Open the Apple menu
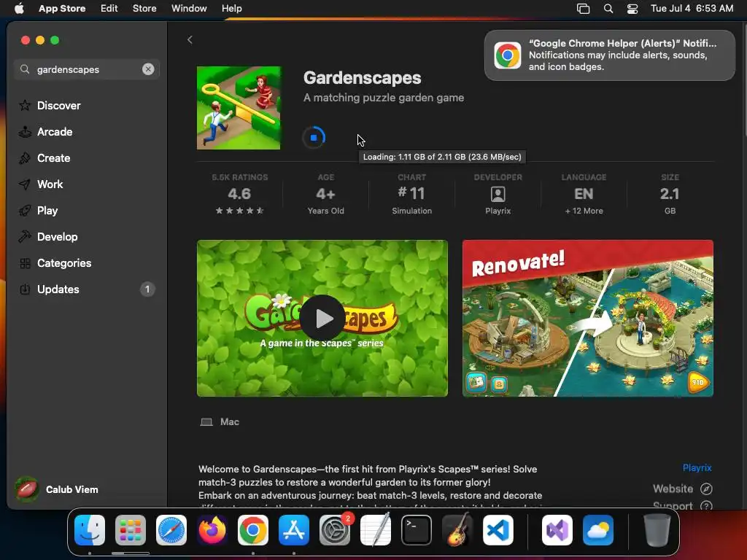Screen dimensions: 747x560 pos(19,8)
